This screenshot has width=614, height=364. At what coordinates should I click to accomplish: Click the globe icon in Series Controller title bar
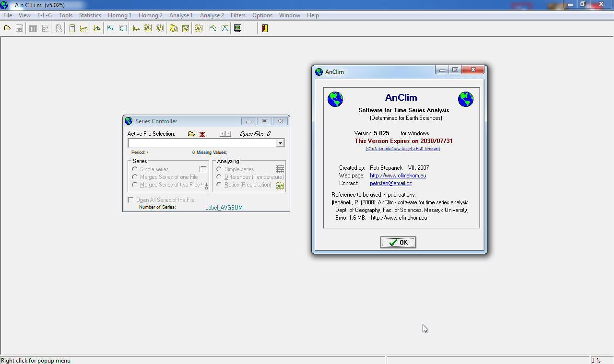[129, 121]
